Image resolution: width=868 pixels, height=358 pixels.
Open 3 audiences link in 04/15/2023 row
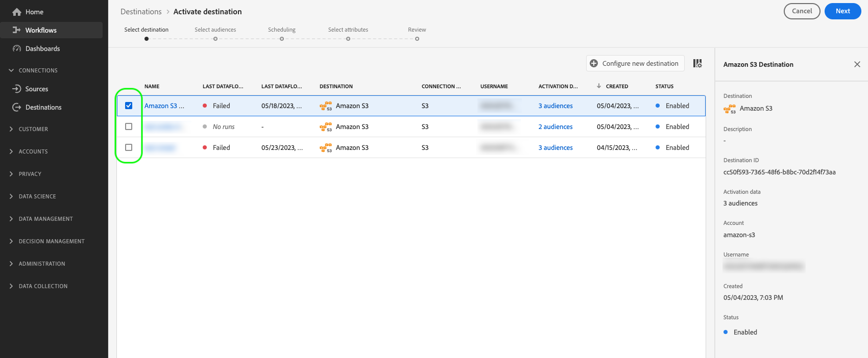coord(556,147)
